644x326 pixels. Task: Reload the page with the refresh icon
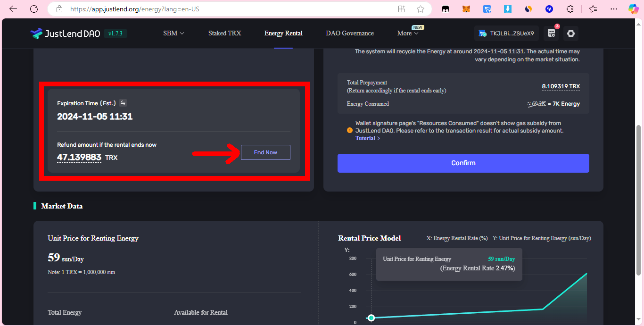pyautogui.click(x=34, y=9)
